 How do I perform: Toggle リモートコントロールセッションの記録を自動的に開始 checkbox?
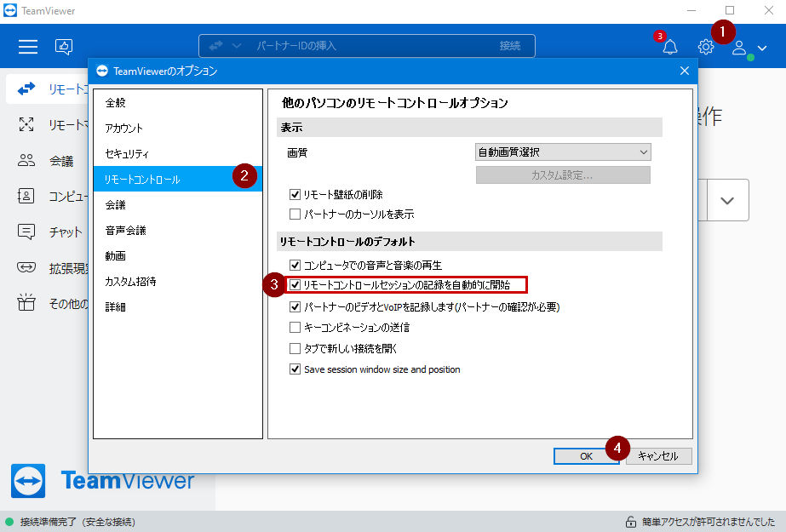coord(295,285)
